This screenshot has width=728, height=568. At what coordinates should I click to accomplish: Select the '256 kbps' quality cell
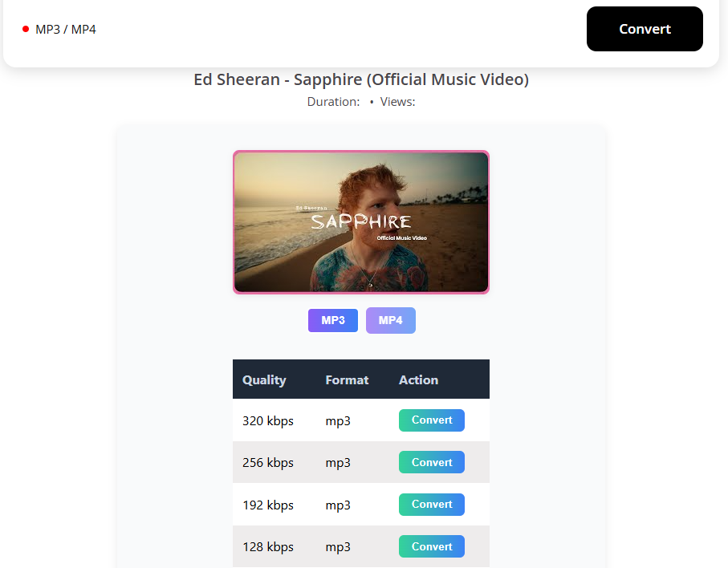268,463
